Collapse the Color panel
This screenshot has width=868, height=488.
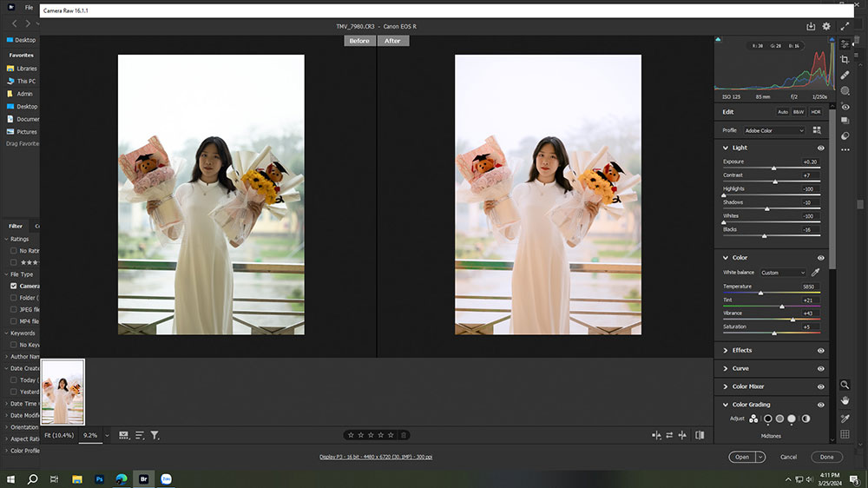click(725, 258)
